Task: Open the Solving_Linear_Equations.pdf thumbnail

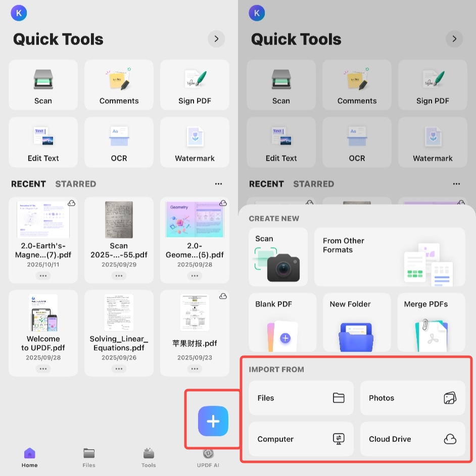Action: point(119,313)
